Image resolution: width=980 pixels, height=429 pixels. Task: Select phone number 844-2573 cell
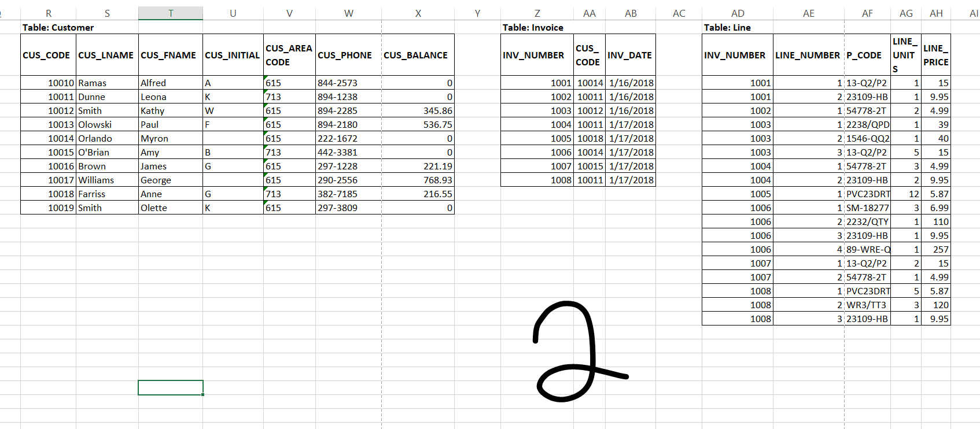coord(348,83)
